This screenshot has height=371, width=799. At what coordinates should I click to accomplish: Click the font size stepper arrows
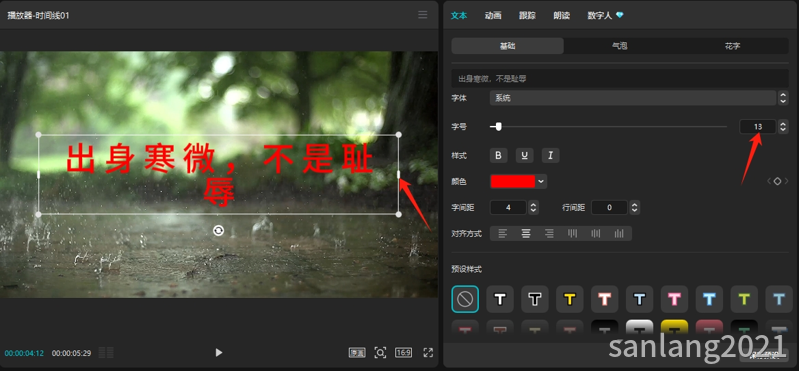pos(783,126)
